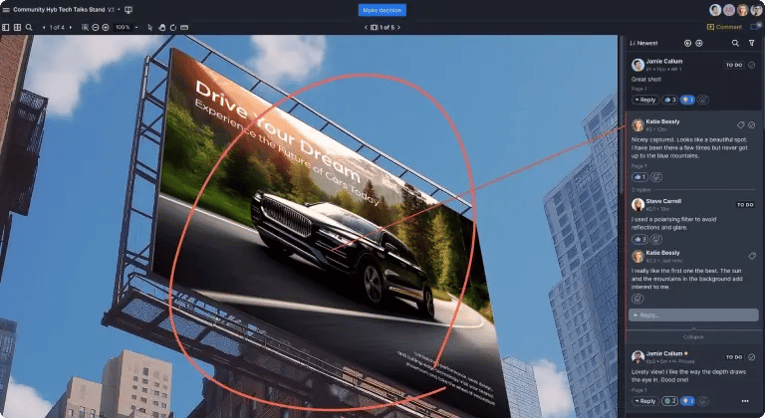Reply to the Lovely view comment

coord(645,401)
